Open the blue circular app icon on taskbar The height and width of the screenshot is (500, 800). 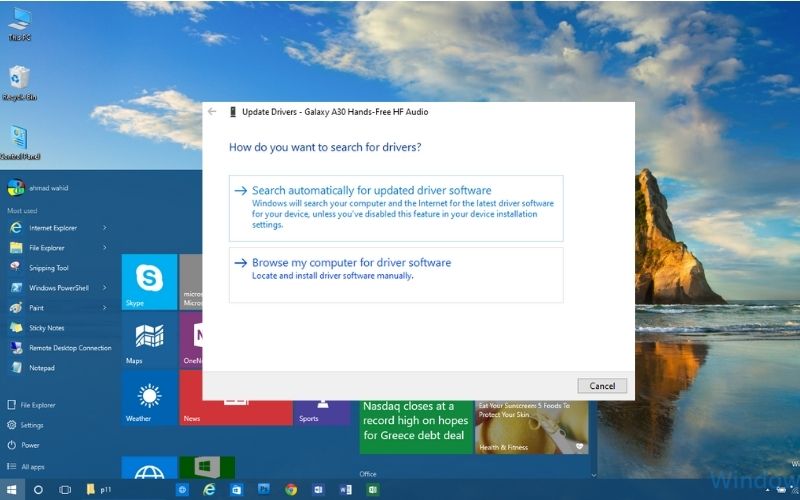[x=182, y=490]
